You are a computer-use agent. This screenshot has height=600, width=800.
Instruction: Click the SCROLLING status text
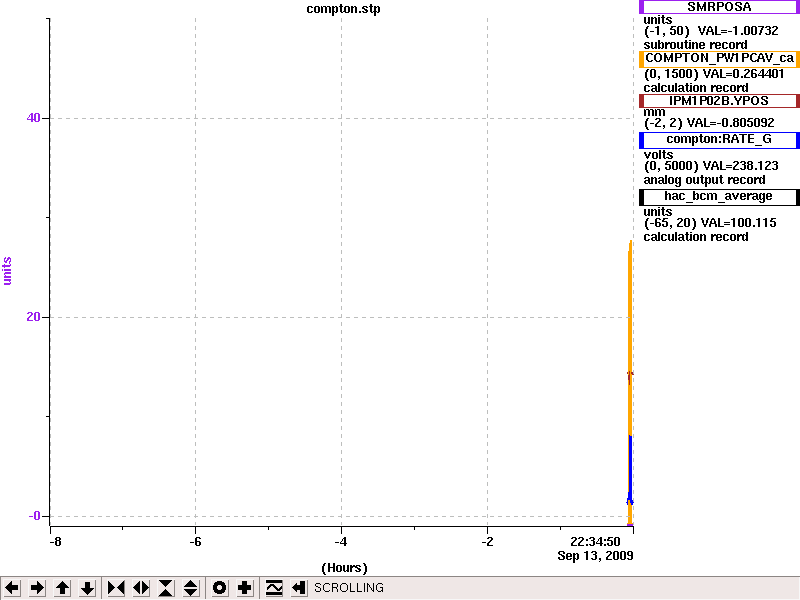point(348,588)
